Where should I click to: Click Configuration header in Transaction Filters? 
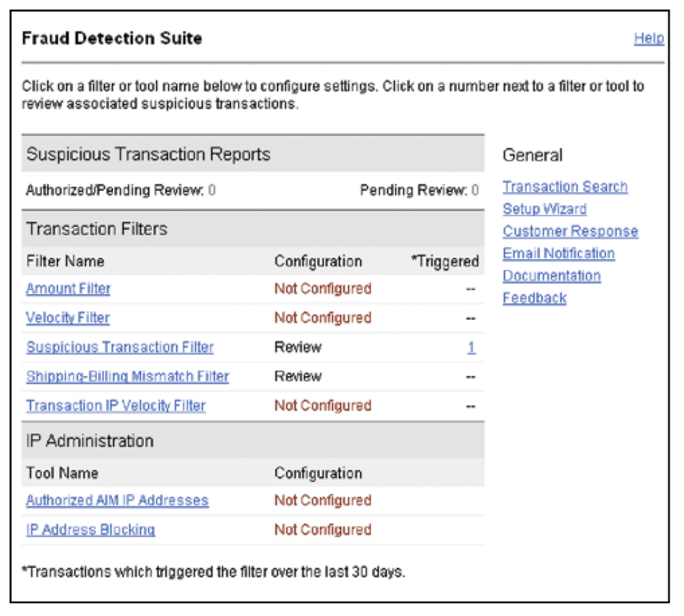point(318,261)
